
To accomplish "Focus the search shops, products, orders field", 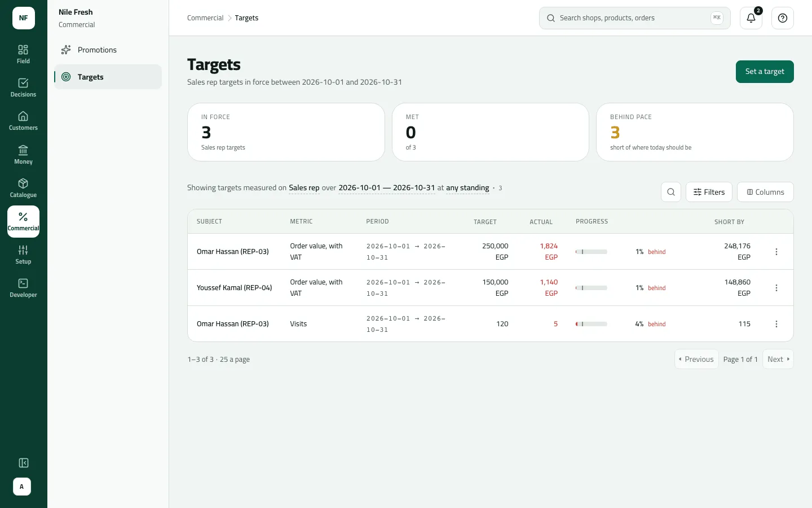I will [635, 18].
